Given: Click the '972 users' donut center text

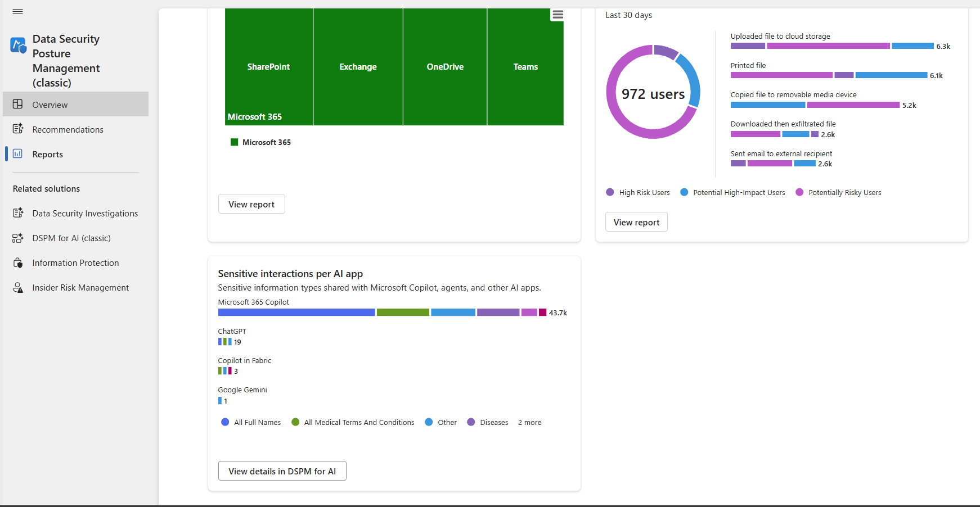Looking at the screenshot, I should pos(653,94).
